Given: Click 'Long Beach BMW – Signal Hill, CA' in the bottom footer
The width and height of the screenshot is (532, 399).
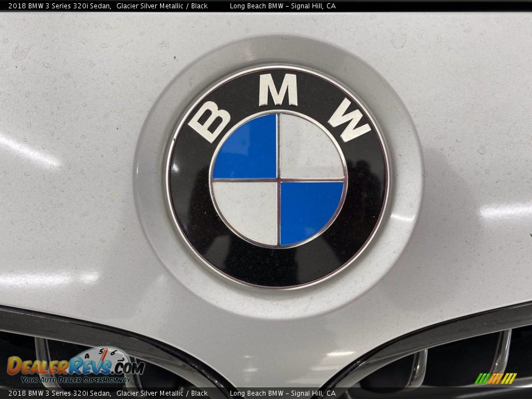Looking at the screenshot, I should (283, 393).
